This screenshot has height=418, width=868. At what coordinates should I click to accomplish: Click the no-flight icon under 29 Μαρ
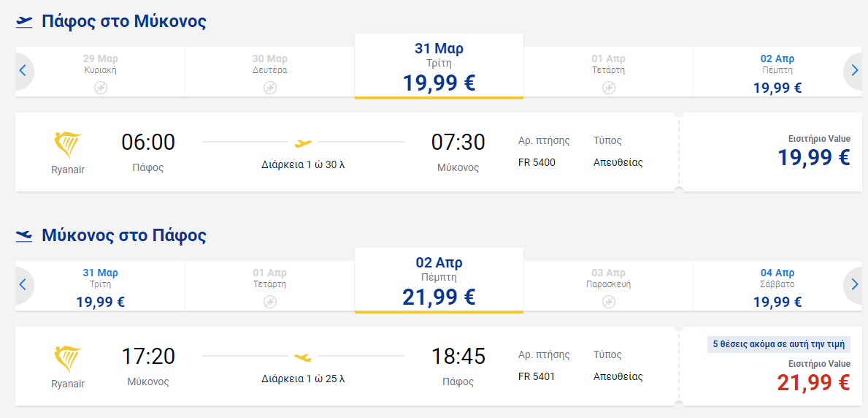pos(100,88)
